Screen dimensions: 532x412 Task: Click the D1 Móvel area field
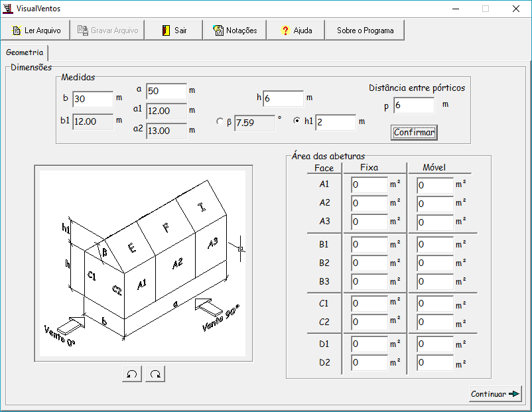pos(435,344)
